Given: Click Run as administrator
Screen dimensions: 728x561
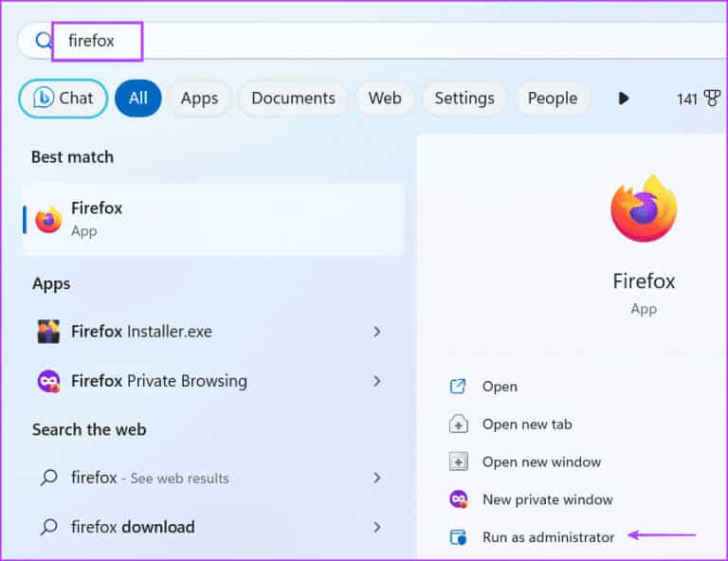Looking at the screenshot, I should [548, 537].
